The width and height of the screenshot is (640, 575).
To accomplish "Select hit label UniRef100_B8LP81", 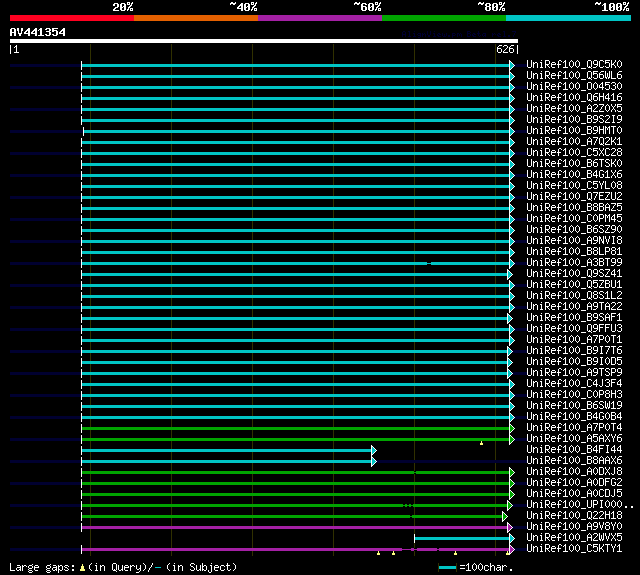I will pyautogui.click(x=574, y=252).
